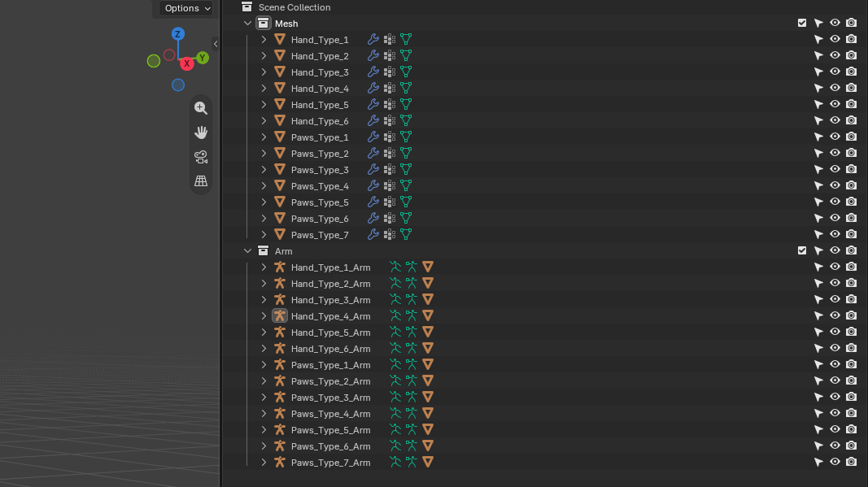Collapse the Mesh collection
Screen dimensions: 868x487
[x=247, y=24]
